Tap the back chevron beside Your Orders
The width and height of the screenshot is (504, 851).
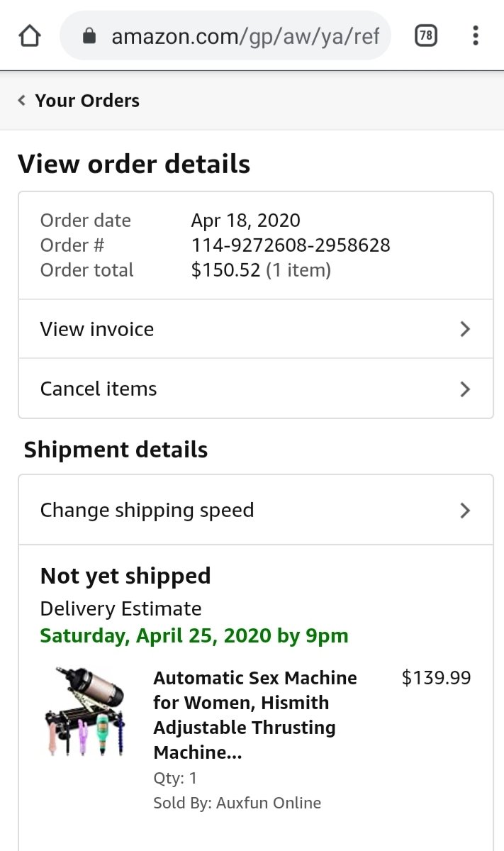pyautogui.click(x=22, y=101)
